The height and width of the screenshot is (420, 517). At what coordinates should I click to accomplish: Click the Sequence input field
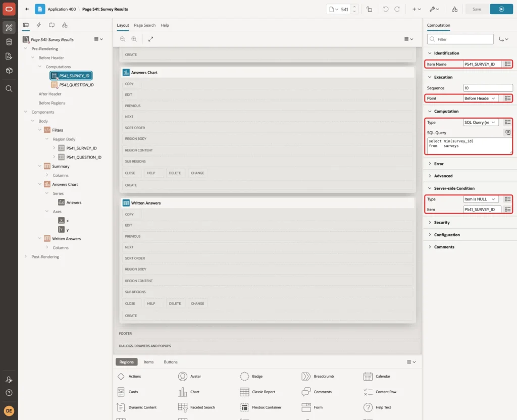click(488, 88)
